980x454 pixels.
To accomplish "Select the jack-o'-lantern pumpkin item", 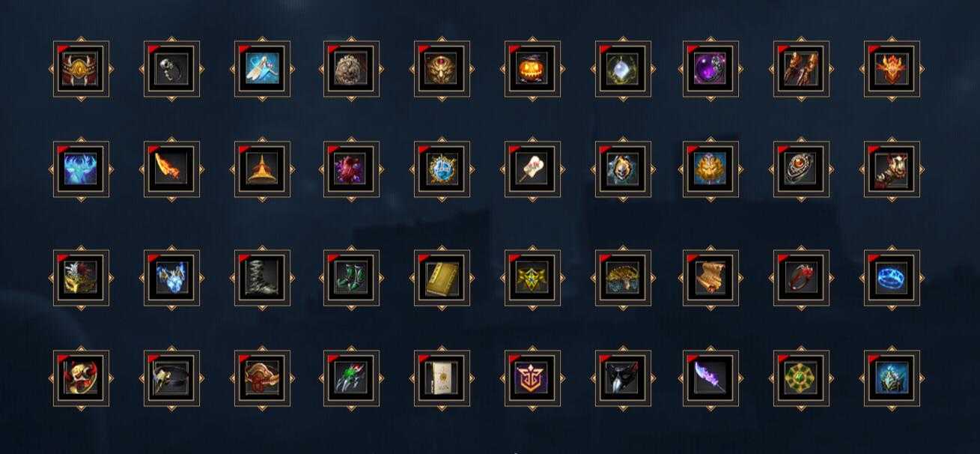I will (x=532, y=69).
